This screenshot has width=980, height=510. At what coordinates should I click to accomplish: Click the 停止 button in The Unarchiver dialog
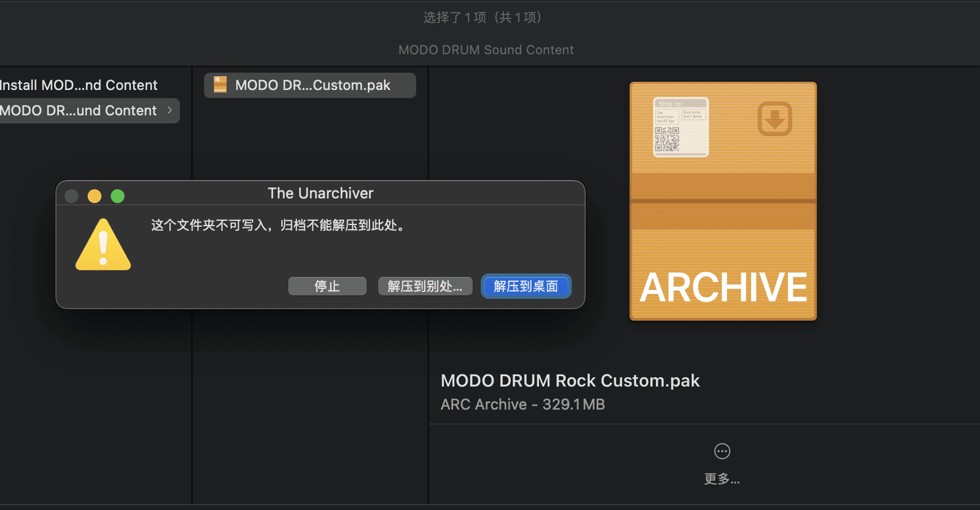pos(327,286)
